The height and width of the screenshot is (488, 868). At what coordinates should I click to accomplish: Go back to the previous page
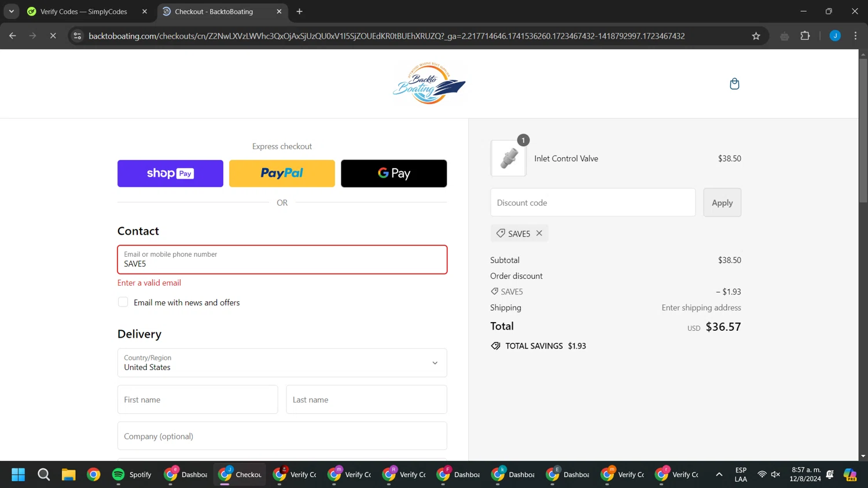(x=12, y=36)
